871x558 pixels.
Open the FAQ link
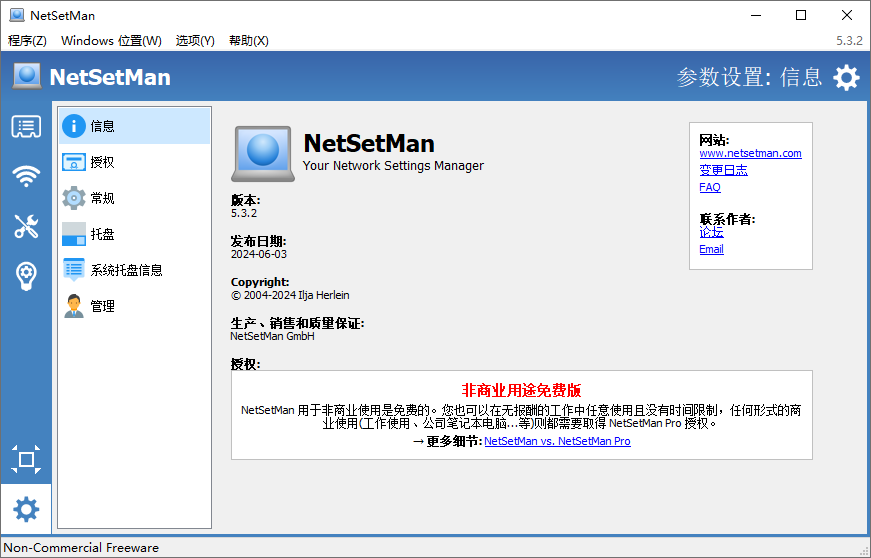[710, 187]
